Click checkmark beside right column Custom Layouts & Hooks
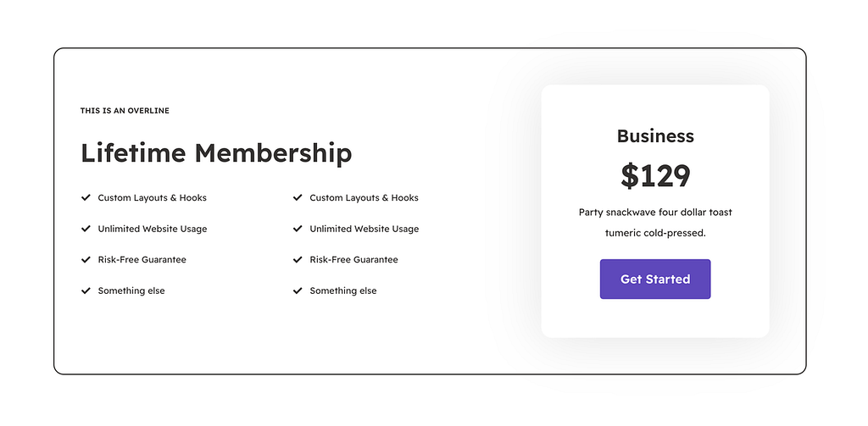The width and height of the screenshot is (868, 426). click(x=298, y=197)
